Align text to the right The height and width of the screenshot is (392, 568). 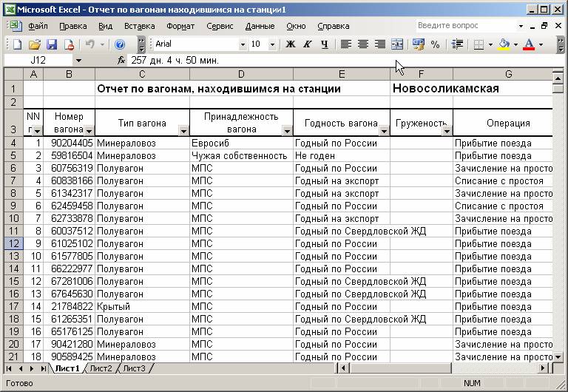(x=380, y=44)
